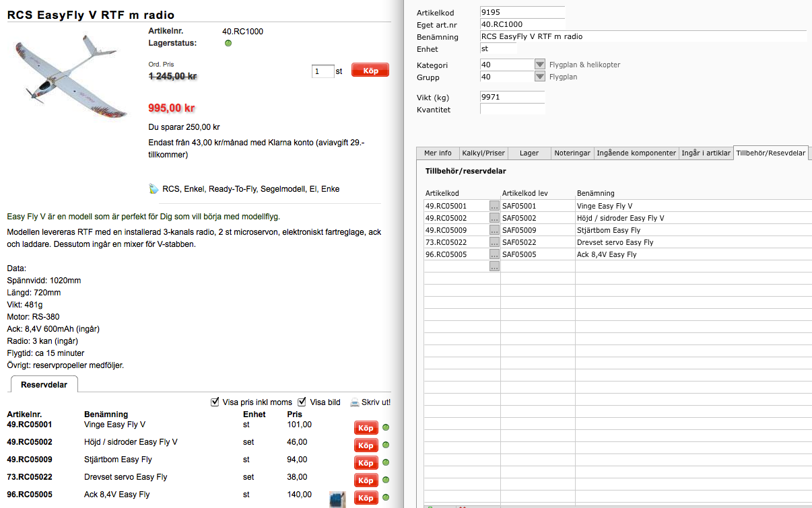Open lookup button for 49.RC05009 row

[494, 230]
